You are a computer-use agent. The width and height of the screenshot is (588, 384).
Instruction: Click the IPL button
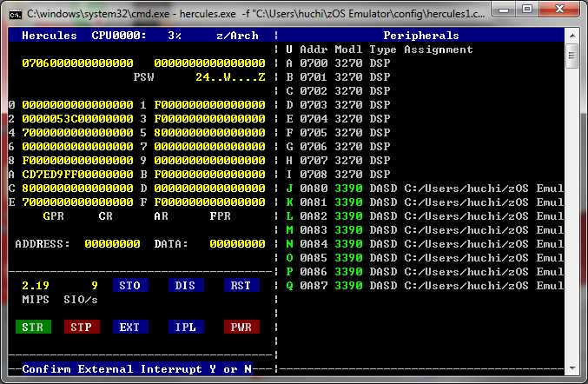click(x=186, y=327)
